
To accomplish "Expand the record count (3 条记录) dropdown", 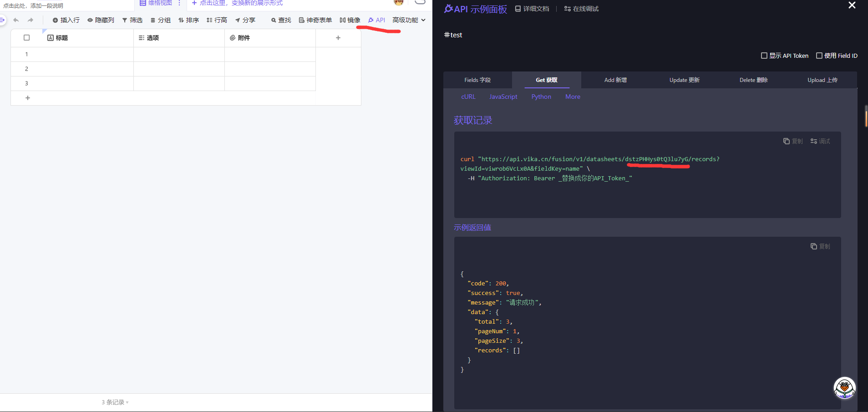I will point(115,402).
